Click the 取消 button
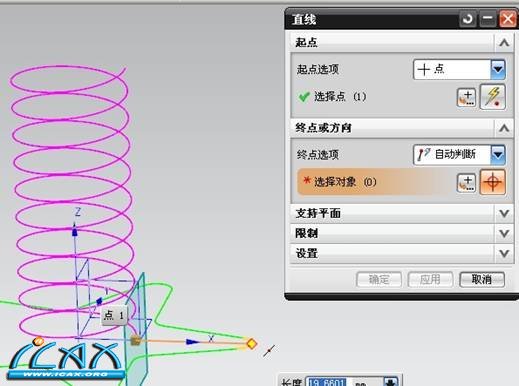This screenshot has height=386, width=519. [482, 279]
